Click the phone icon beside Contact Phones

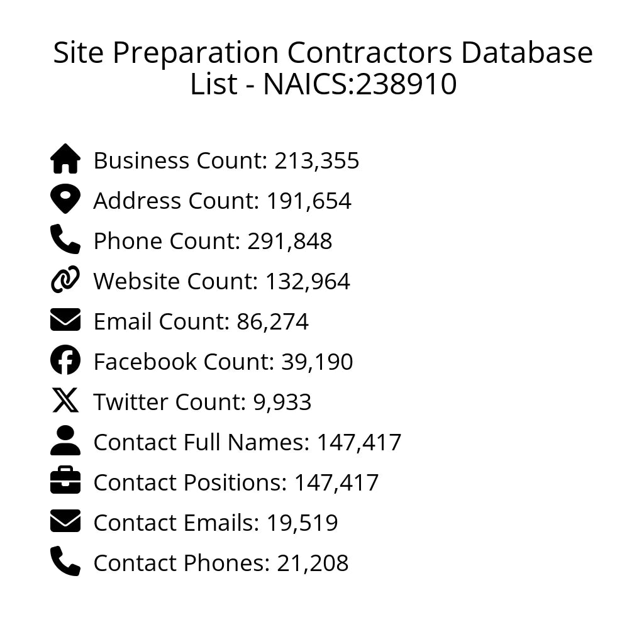[x=65, y=562]
